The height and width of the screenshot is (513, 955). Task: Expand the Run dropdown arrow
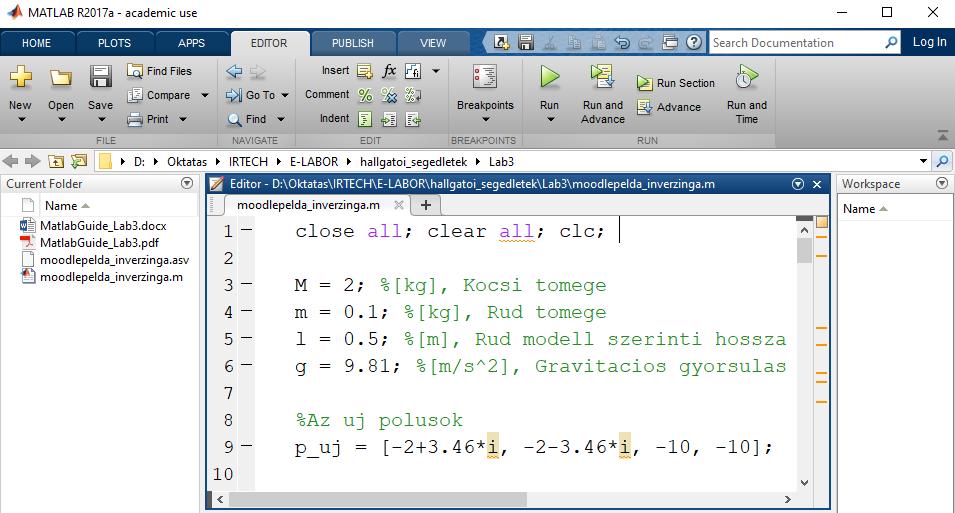550,119
